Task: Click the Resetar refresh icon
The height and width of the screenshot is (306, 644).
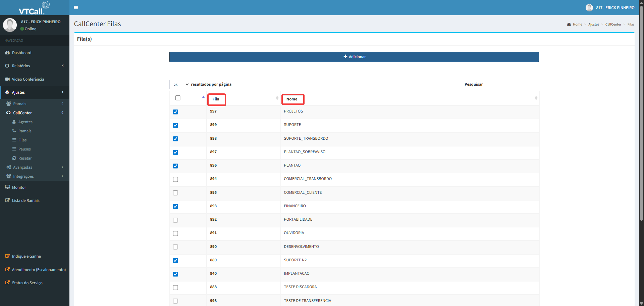Action: (x=14, y=158)
